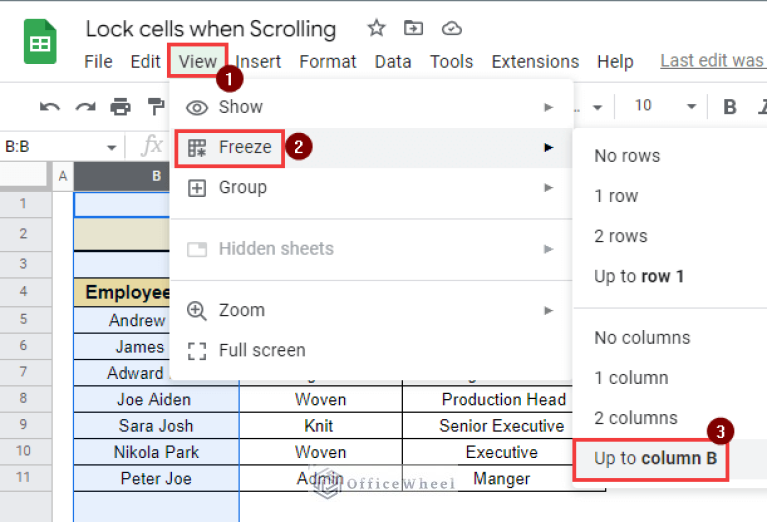Open the font size dropdown
Viewport: 767px width, 522px height.
(690, 107)
